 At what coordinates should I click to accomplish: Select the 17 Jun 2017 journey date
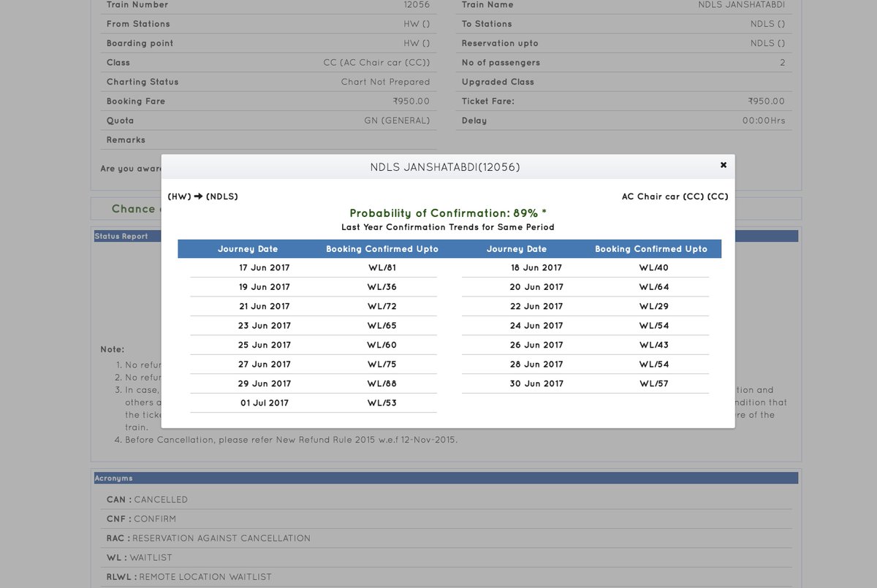(265, 267)
